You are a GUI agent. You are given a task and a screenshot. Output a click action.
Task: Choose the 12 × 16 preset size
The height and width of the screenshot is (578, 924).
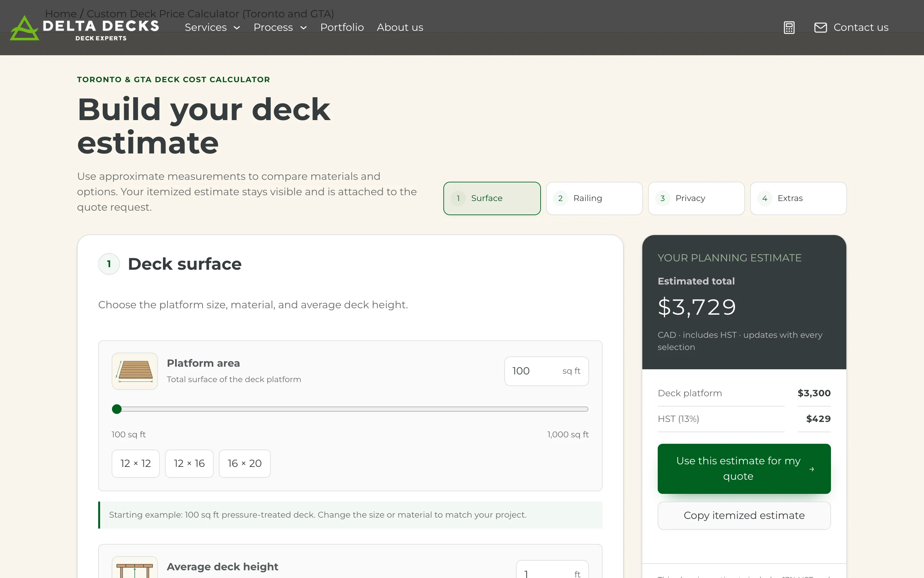(189, 464)
